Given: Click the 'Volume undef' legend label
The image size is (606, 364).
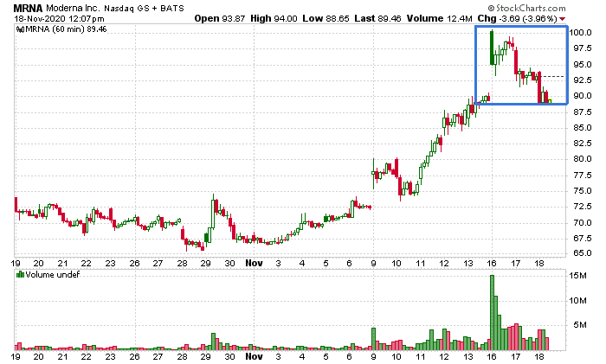Looking at the screenshot, I should [52, 275].
